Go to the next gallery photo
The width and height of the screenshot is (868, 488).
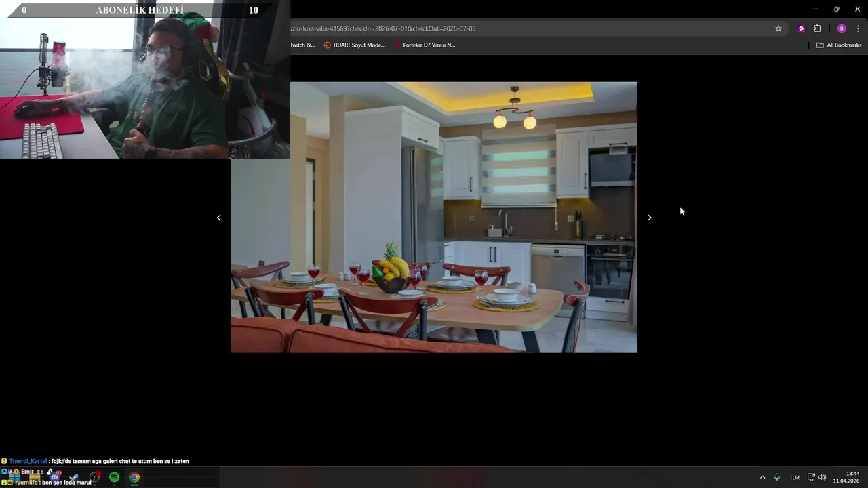(x=649, y=218)
